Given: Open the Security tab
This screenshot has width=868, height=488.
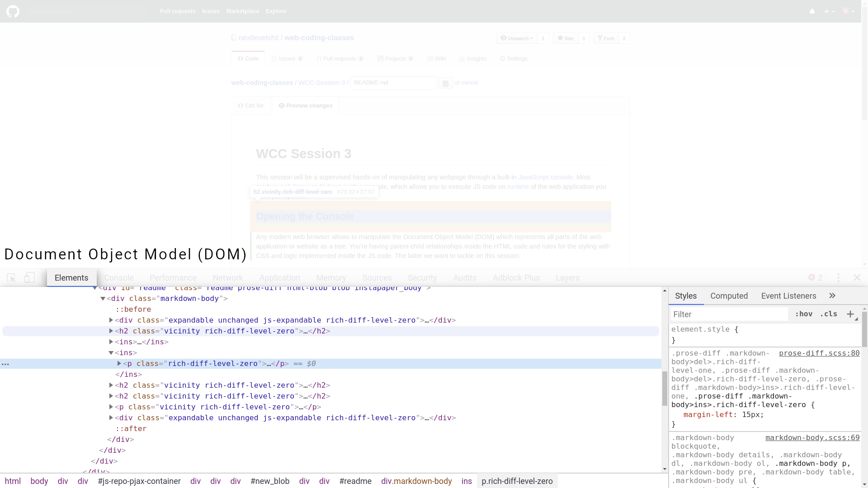Looking at the screenshot, I should 422,278.
